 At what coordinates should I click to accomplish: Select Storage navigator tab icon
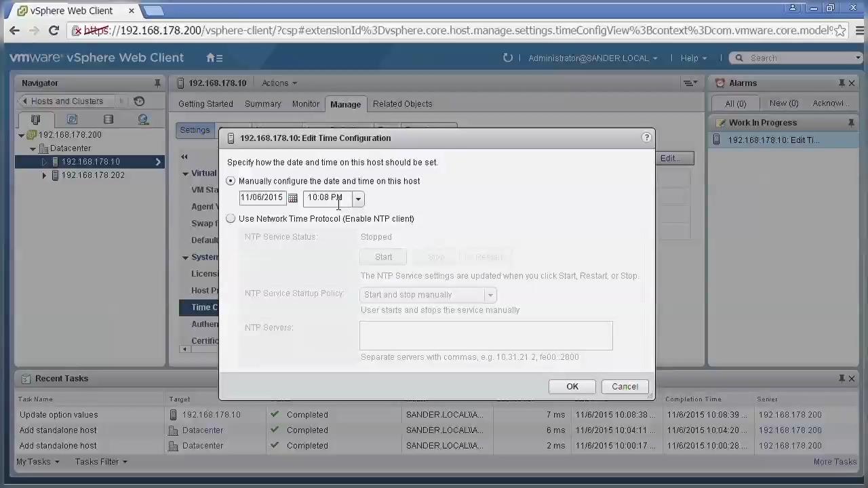pyautogui.click(x=108, y=119)
